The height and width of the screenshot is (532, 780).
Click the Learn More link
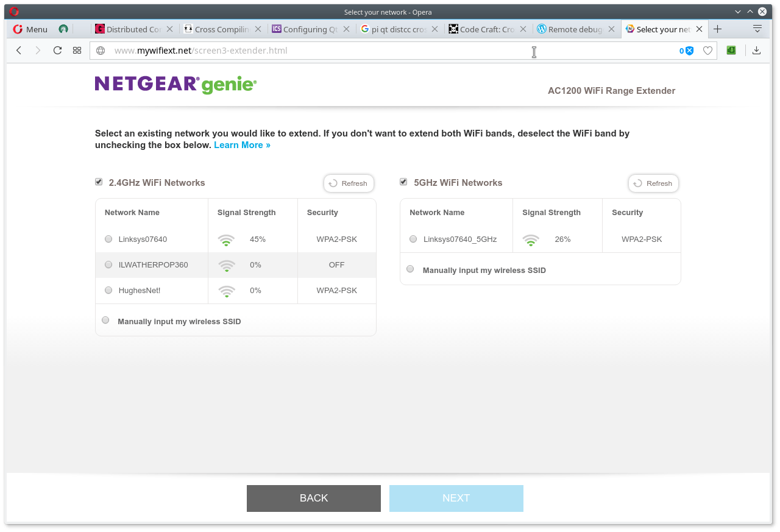[x=242, y=145]
